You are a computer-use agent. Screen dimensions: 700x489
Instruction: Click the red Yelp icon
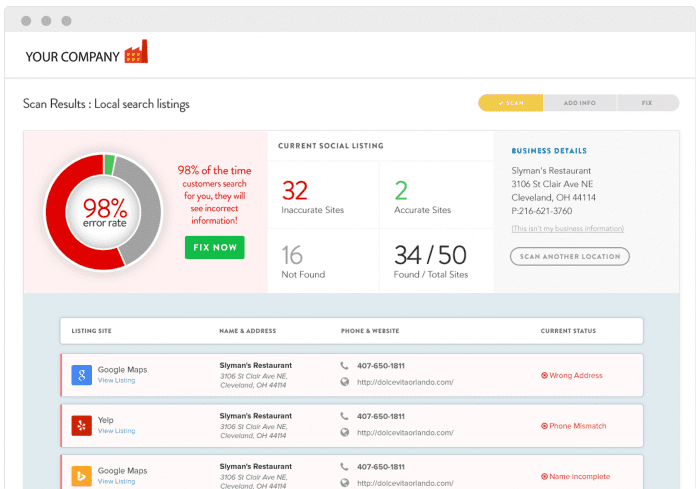click(81, 425)
